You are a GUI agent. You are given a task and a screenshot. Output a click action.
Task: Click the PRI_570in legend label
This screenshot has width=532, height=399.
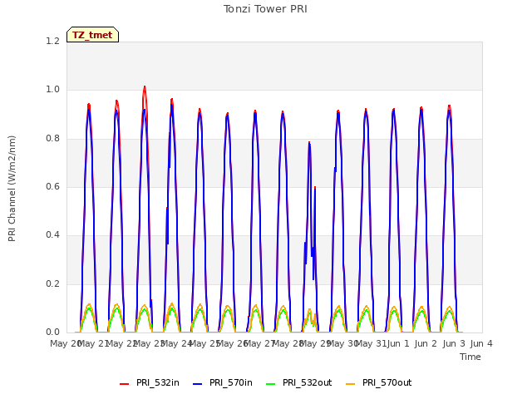pos(231,382)
